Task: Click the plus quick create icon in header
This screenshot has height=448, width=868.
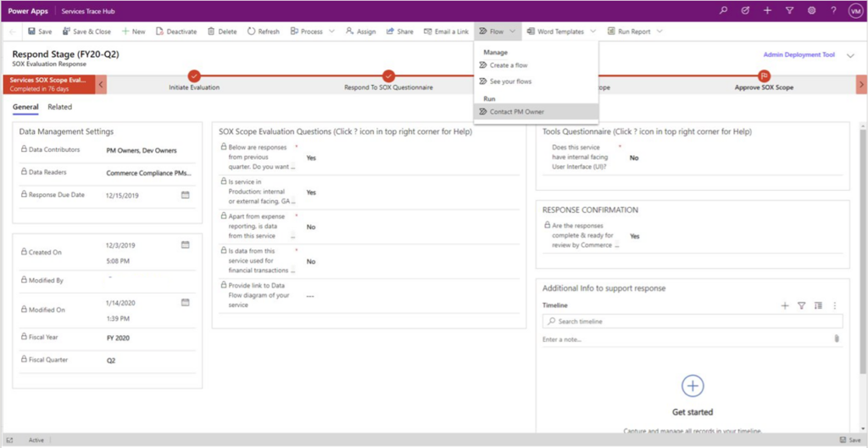Action: pos(767,10)
